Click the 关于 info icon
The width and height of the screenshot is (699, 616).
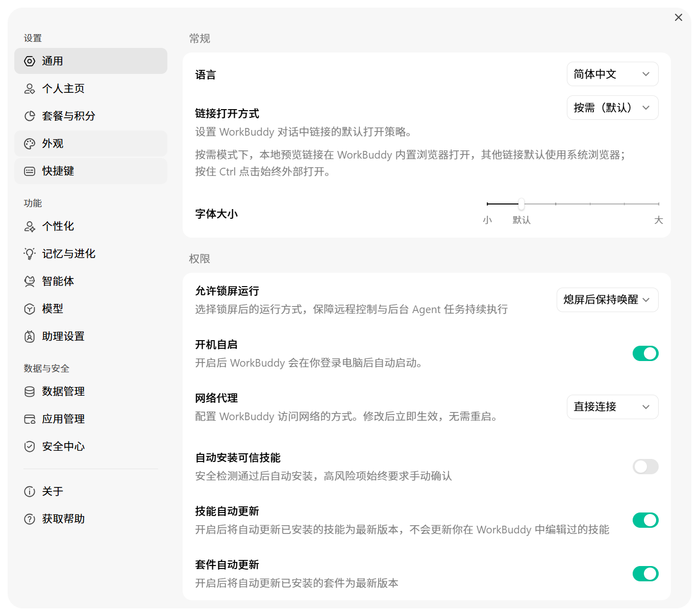point(30,492)
